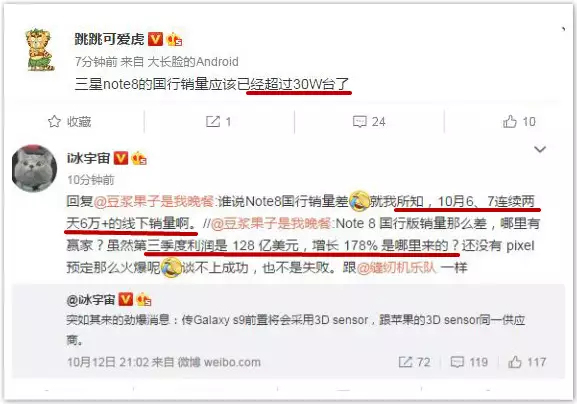The image size is (577, 404).
Task: Click the repost icon showing 1
Action: pos(213,121)
